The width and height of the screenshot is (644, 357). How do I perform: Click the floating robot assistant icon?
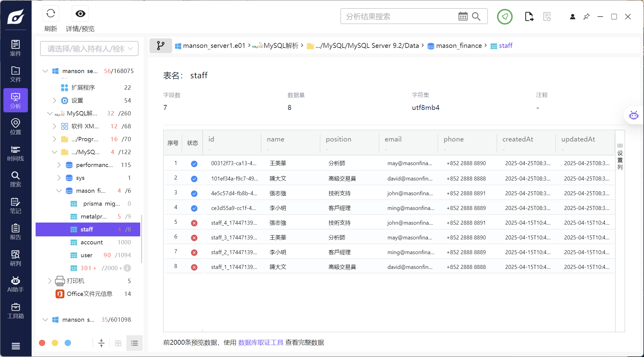coord(634,115)
